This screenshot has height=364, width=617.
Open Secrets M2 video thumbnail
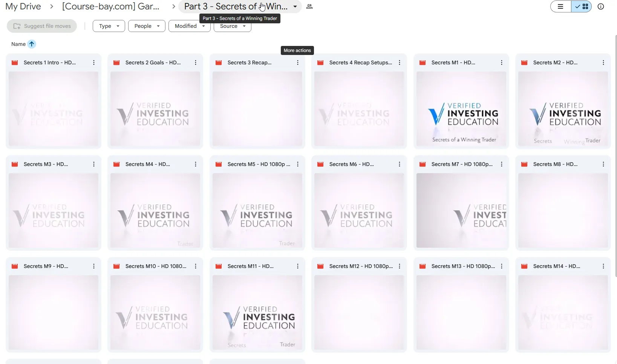(x=563, y=109)
